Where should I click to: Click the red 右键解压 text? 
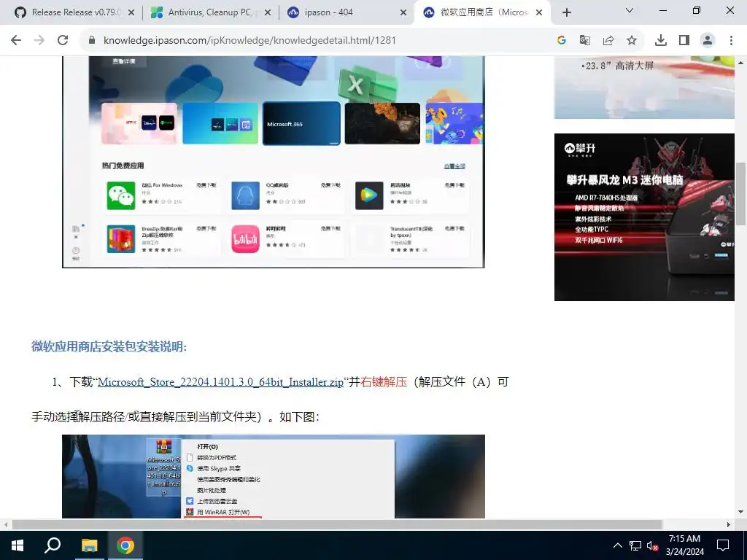[384, 382]
